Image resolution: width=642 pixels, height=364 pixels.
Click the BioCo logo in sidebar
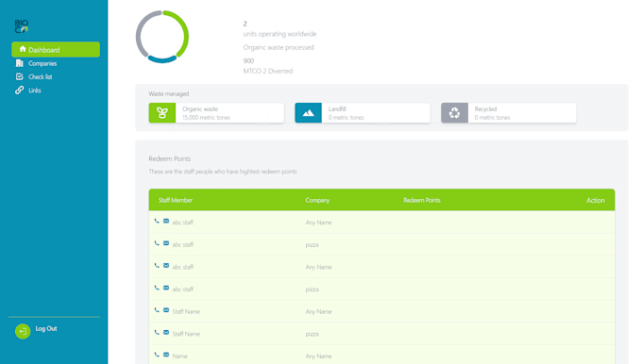coord(22,26)
